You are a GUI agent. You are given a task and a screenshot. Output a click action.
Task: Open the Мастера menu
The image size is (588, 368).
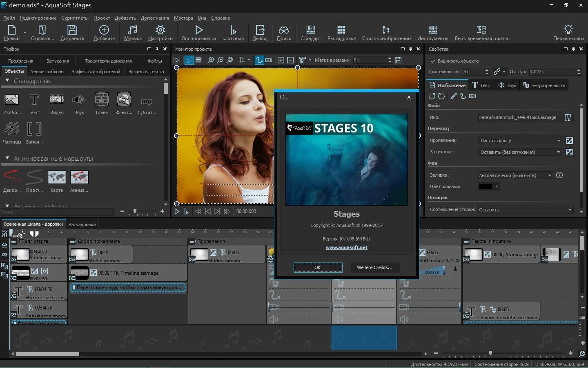pos(183,18)
